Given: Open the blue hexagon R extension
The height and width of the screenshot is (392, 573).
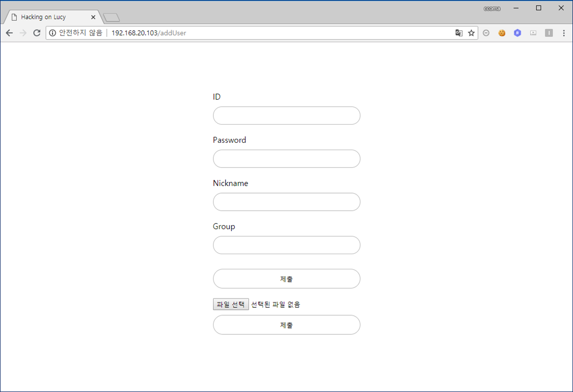Looking at the screenshot, I should (517, 33).
